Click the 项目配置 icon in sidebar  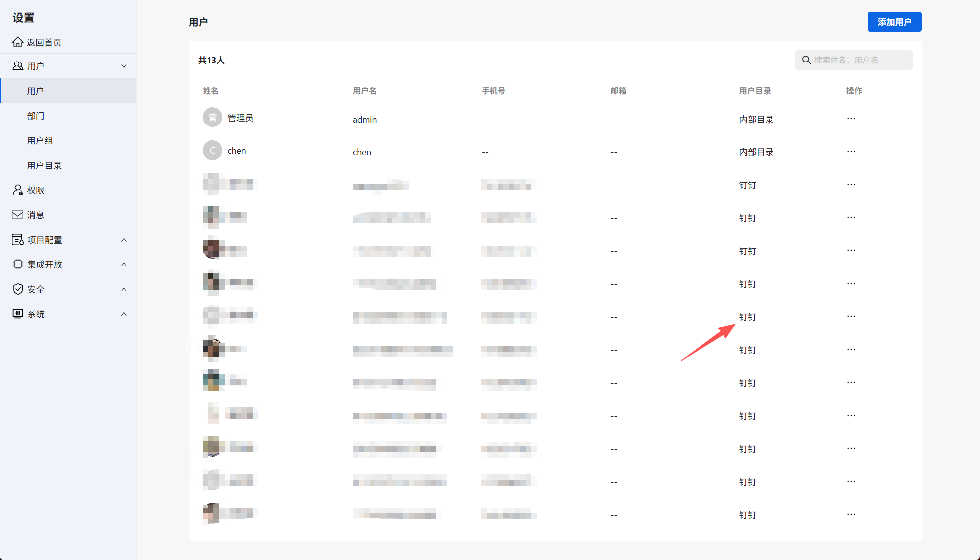pyautogui.click(x=18, y=240)
